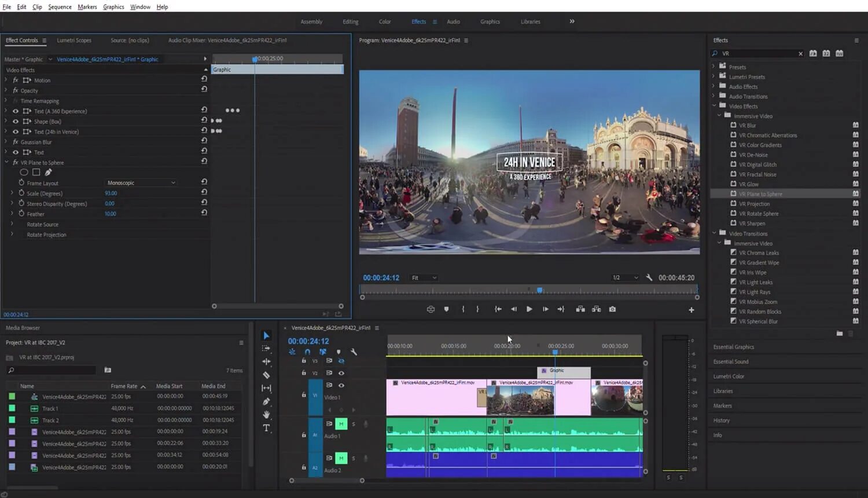Open the Frame Layout Monoscopic dropdown
The image size is (868, 498).
pos(141,183)
